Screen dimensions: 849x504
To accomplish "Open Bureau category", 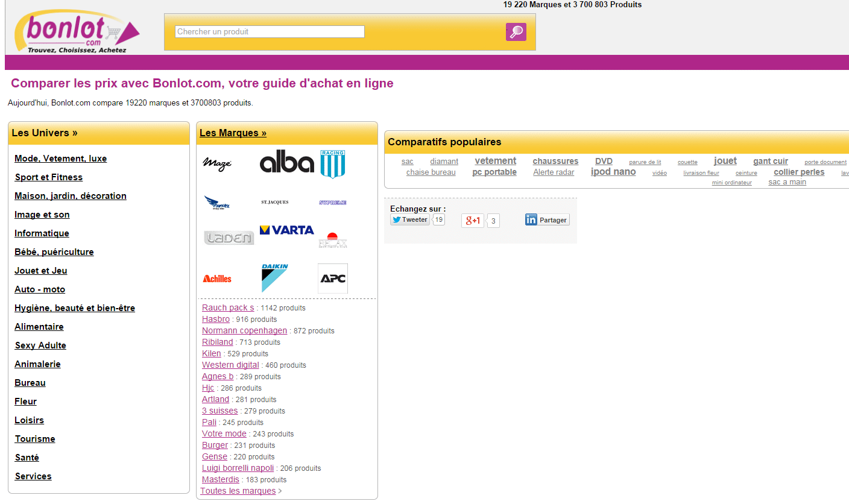I will 30,383.
